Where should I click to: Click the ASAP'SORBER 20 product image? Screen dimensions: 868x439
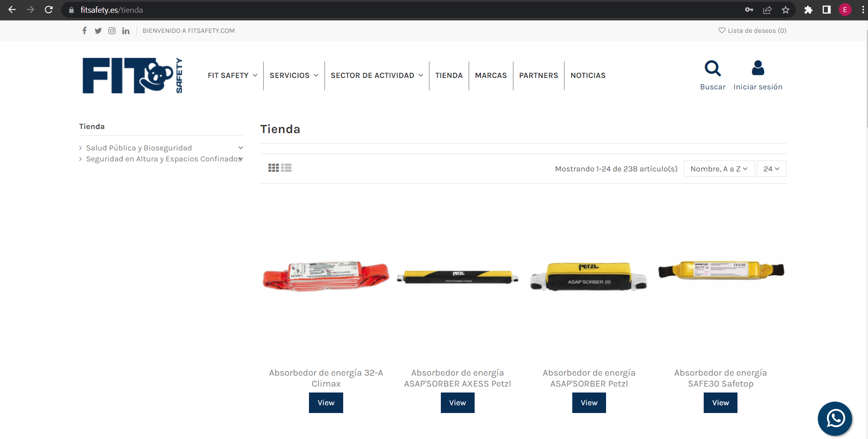[589, 277]
